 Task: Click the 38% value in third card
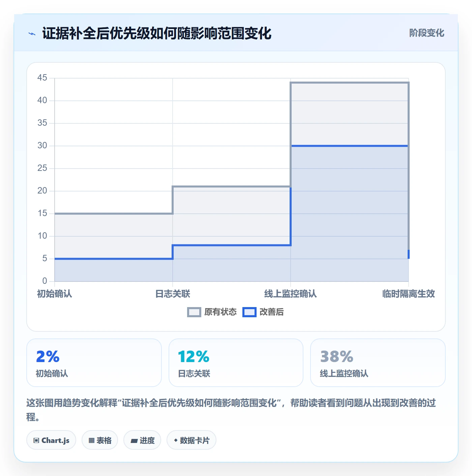336,357
